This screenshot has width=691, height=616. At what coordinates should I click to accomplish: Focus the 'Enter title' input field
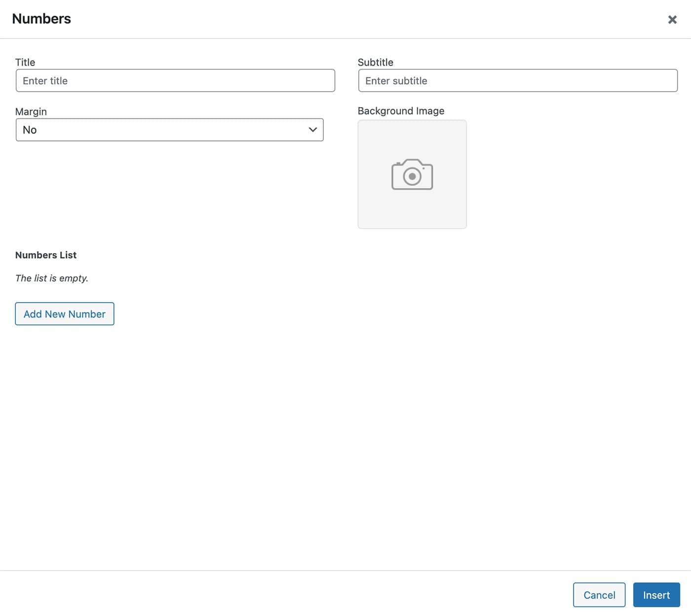[x=175, y=81]
